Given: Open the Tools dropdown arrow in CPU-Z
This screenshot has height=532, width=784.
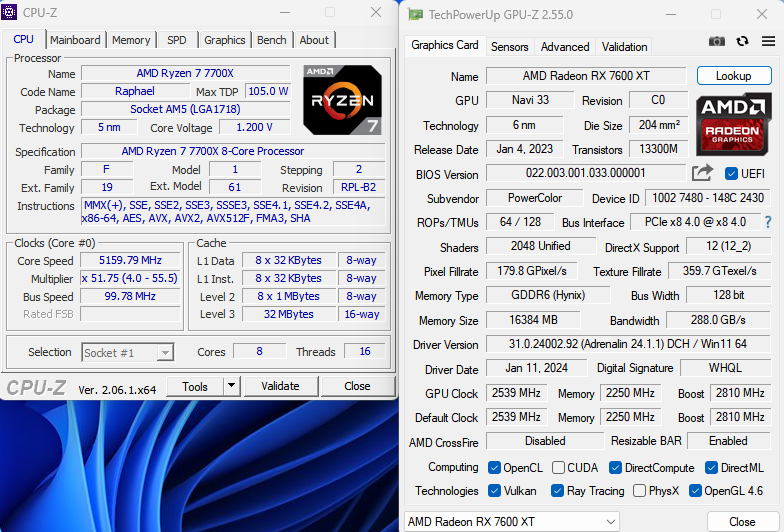Looking at the screenshot, I should point(230,386).
